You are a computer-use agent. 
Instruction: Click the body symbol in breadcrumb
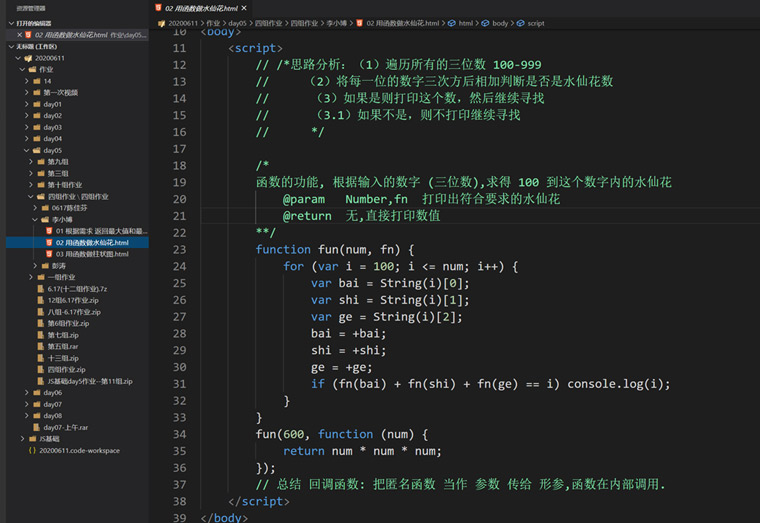click(x=500, y=23)
